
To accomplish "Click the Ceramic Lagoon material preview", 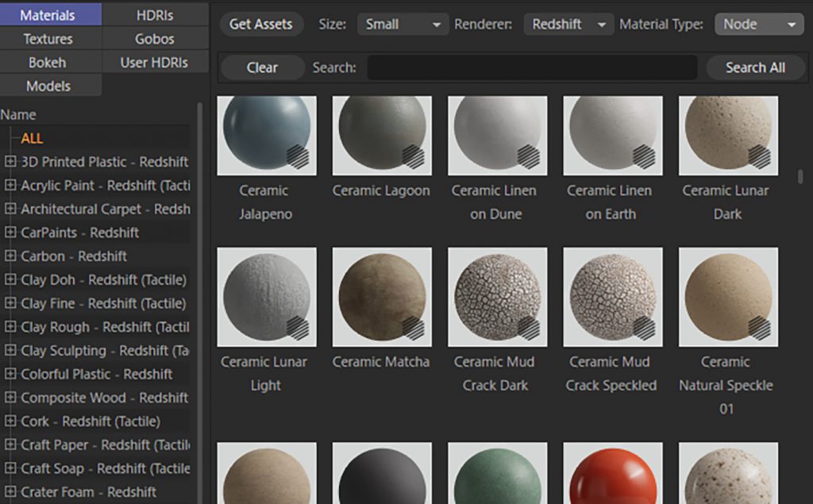I will [381, 135].
